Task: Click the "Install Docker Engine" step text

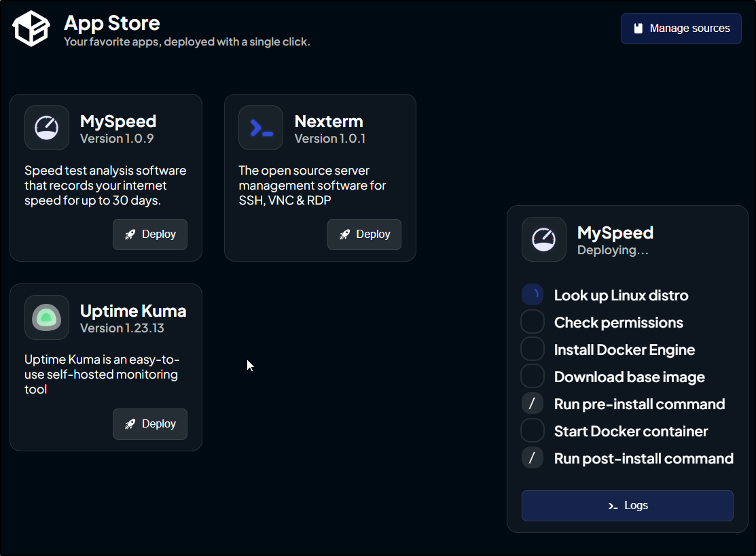Action: coord(624,349)
